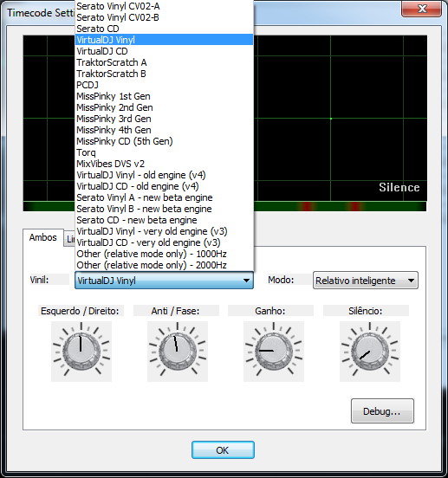Close the Timecode Settings window
Viewport: 448px width, 478px height.
[x=422, y=9]
